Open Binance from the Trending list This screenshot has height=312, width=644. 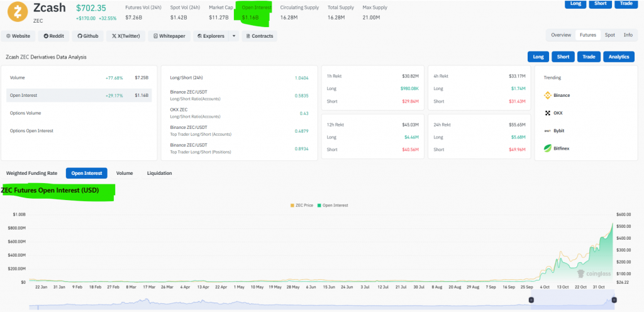(557, 96)
